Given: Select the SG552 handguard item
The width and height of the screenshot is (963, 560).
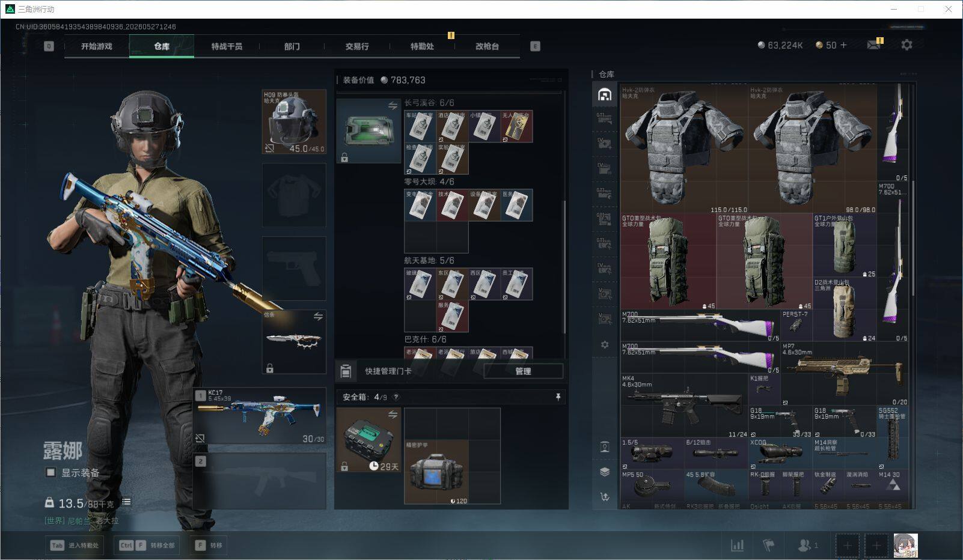Looking at the screenshot, I should pos(893,438).
